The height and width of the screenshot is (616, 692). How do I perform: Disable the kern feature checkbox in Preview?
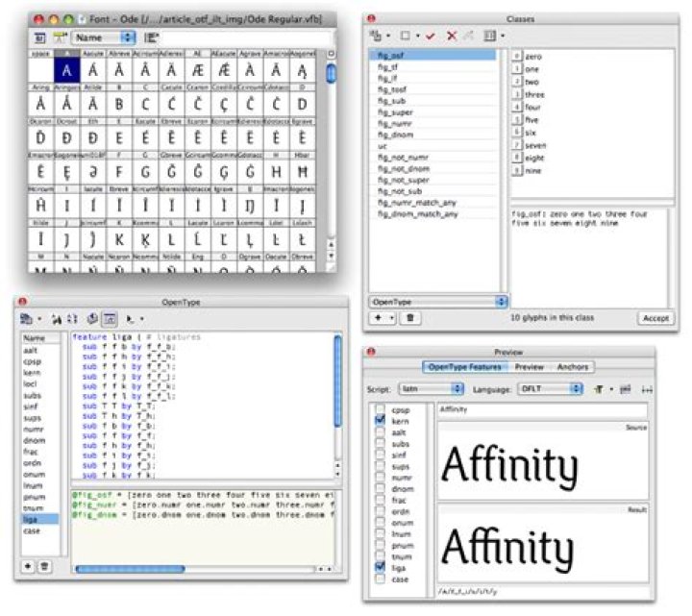[380, 420]
